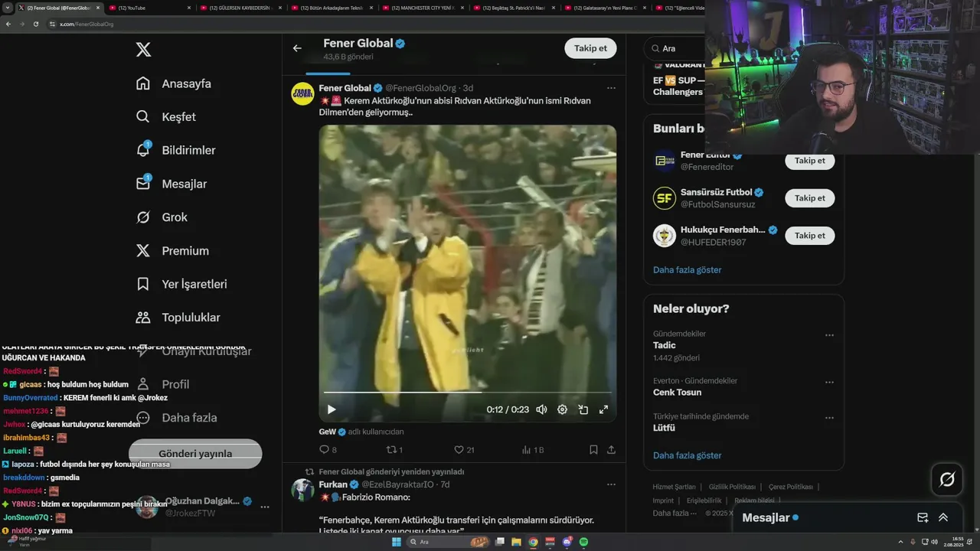The image size is (980, 551).
Task: Open options for Cenk Tosun trend
Action: point(829,382)
